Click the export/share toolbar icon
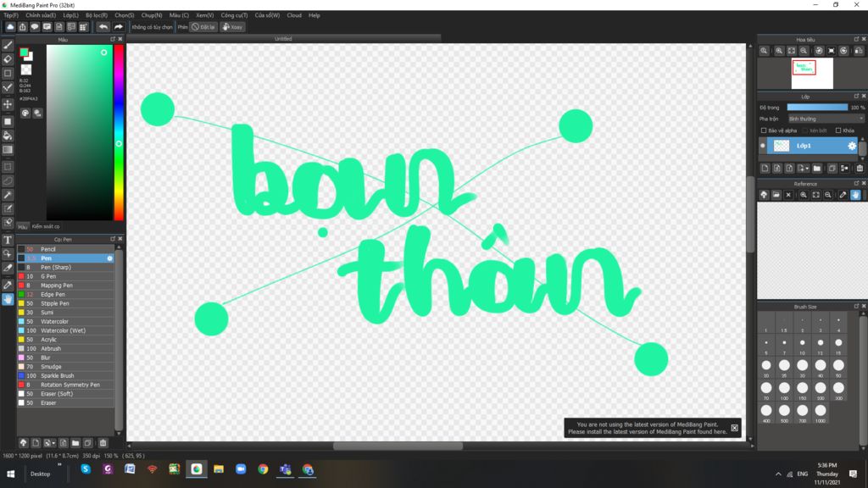868x488 pixels. pyautogui.click(x=23, y=26)
